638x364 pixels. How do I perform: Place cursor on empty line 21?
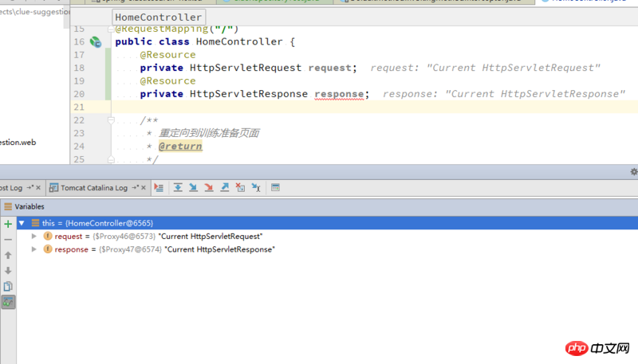pos(319,107)
